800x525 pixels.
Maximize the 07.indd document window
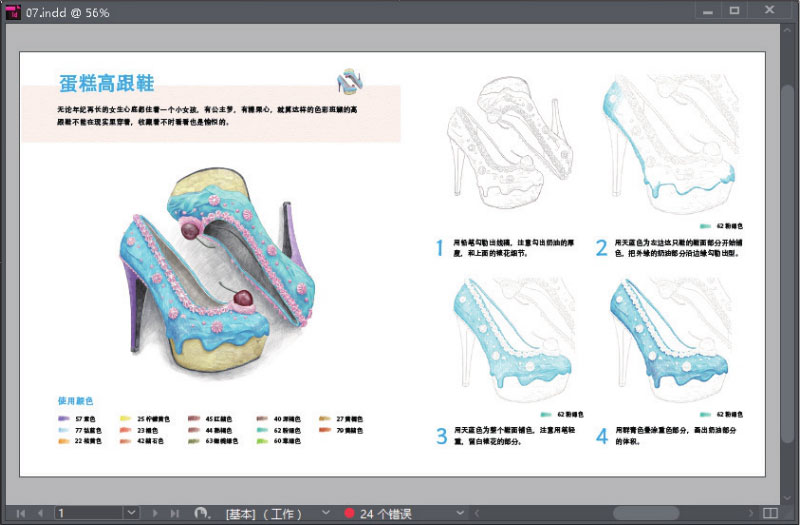click(x=734, y=11)
